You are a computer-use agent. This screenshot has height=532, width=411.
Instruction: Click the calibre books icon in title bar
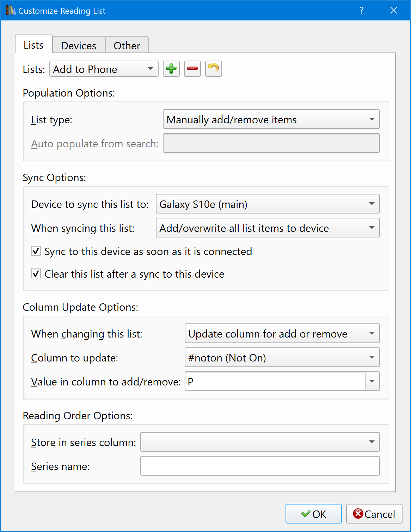(x=11, y=11)
